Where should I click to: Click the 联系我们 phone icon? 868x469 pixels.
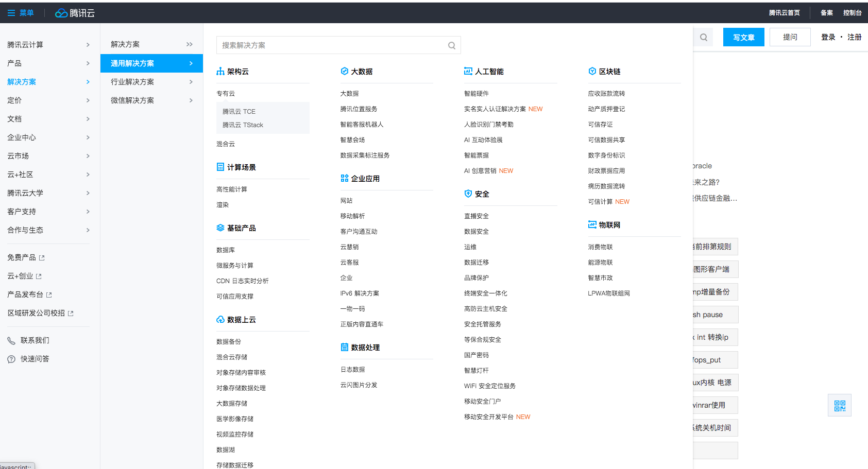(11, 340)
